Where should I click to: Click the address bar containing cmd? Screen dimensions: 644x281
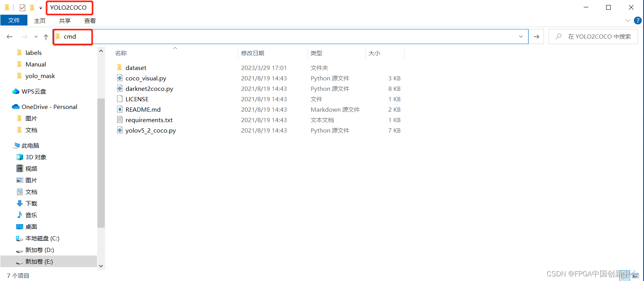point(291,37)
